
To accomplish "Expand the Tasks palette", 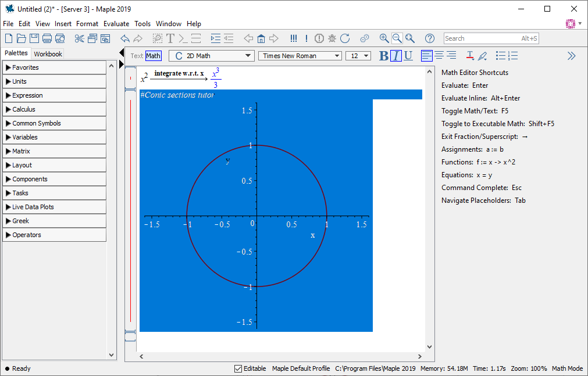I will 54,193.
